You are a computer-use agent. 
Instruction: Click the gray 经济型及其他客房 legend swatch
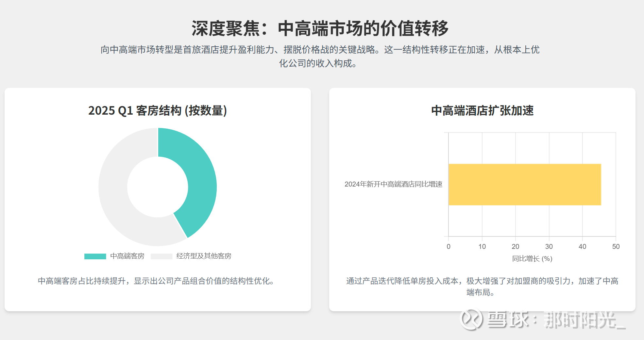[161, 256]
